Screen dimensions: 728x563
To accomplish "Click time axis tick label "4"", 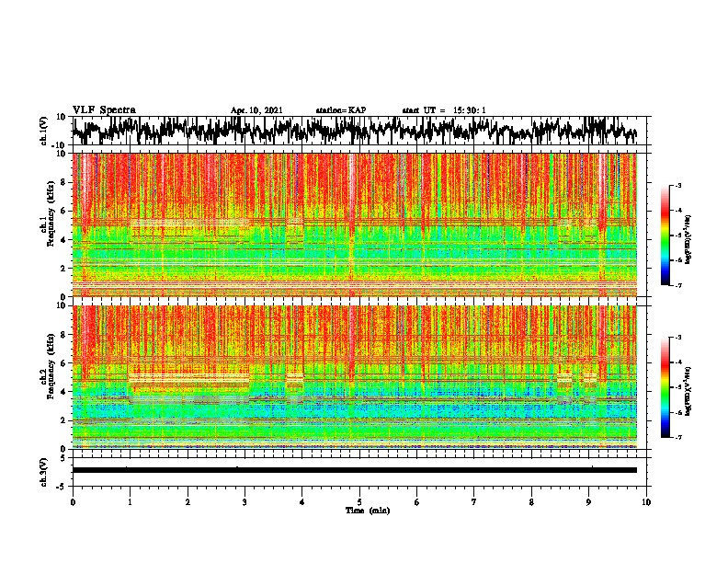I will (302, 502).
